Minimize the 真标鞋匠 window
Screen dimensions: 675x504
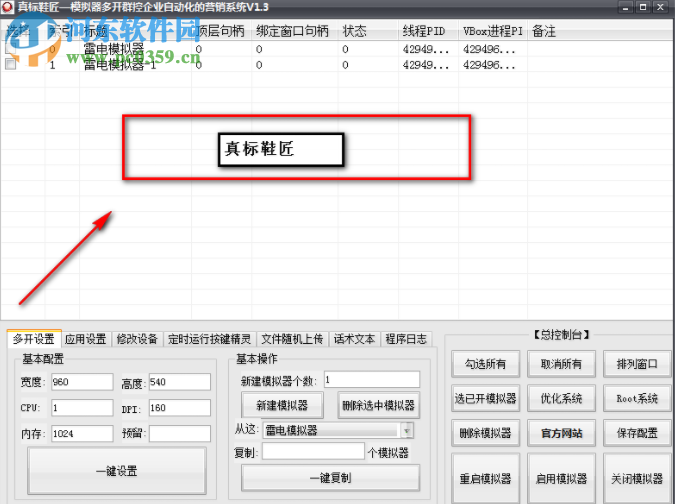tap(625, 7)
